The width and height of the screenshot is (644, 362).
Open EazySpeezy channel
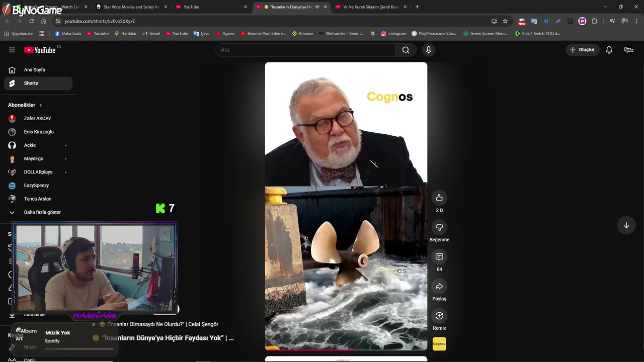coord(38,186)
